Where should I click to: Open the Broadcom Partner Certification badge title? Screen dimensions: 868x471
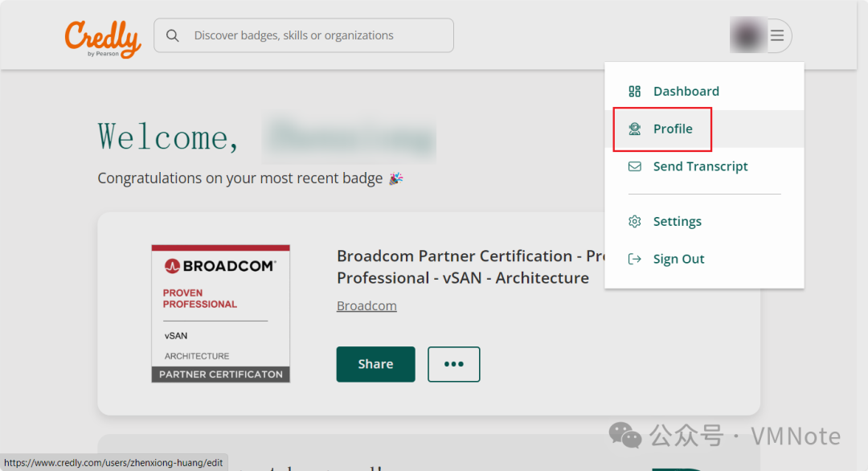point(470,267)
